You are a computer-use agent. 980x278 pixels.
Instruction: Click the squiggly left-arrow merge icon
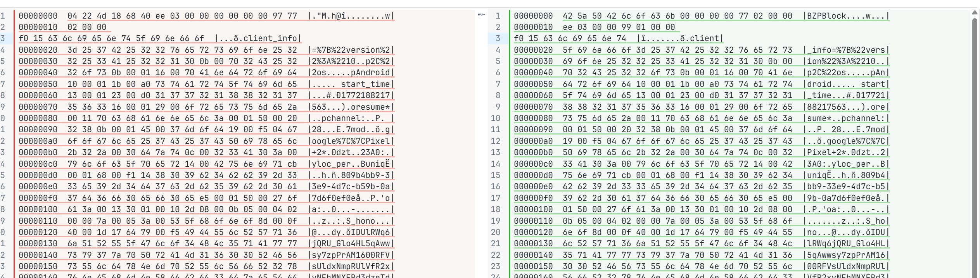point(481,15)
